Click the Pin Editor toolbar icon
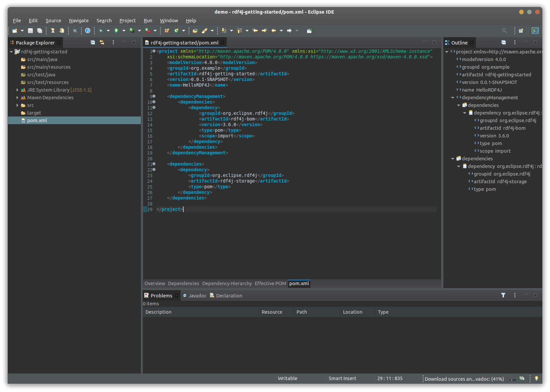550x392 pixels. tap(309, 31)
